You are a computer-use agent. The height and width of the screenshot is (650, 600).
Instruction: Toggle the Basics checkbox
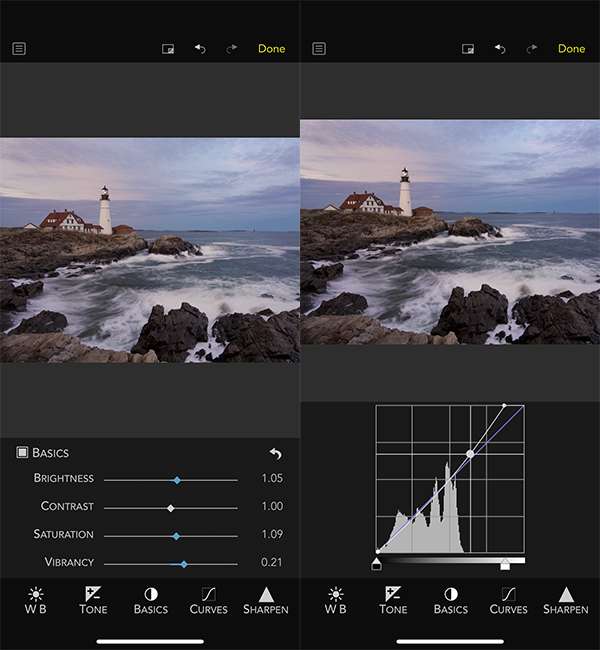[22, 453]
